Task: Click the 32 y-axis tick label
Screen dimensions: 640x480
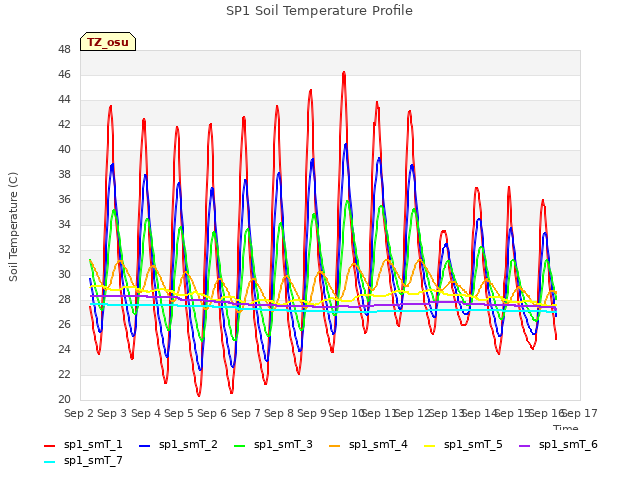Action: [64, 249]
